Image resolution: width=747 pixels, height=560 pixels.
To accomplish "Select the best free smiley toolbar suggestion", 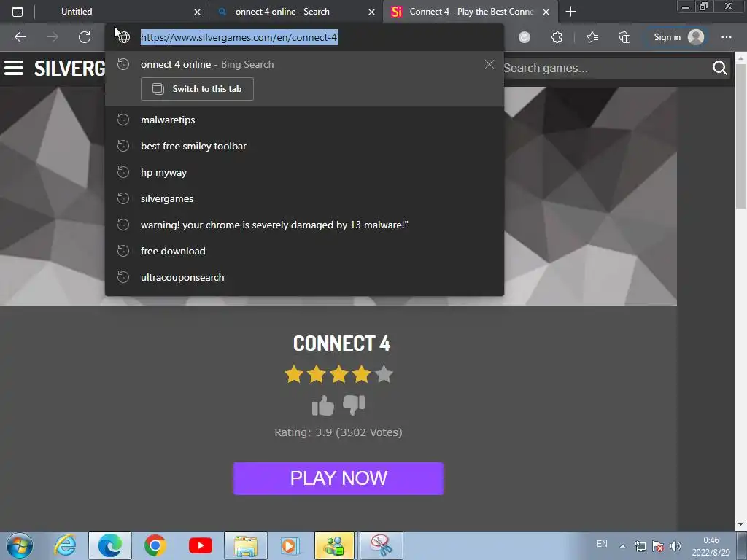I will pos(304,146).
